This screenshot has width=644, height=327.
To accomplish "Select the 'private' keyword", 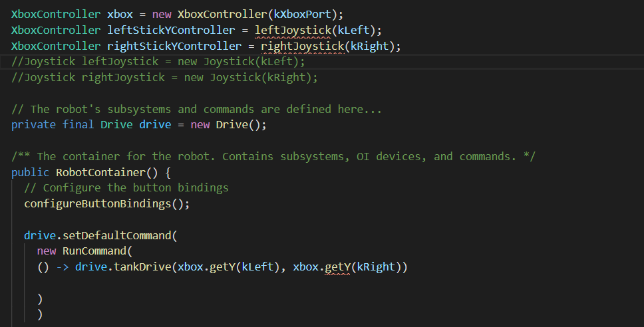I will (33, 125).
